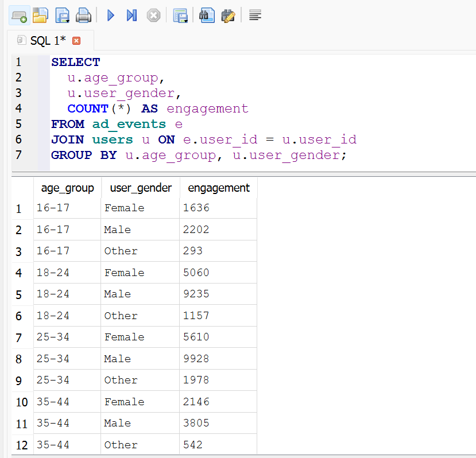Open find and replace tool
476x458 pixels.
(228, 15)
